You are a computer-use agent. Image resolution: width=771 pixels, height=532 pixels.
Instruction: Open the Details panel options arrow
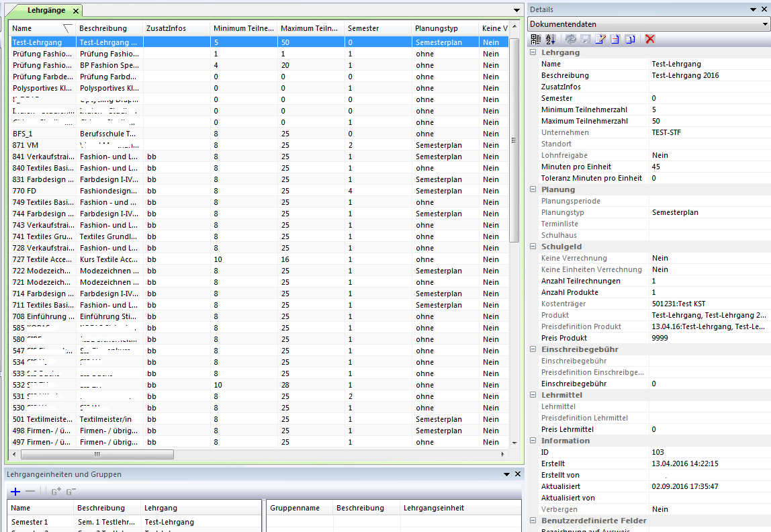click(x=754, y=9)
